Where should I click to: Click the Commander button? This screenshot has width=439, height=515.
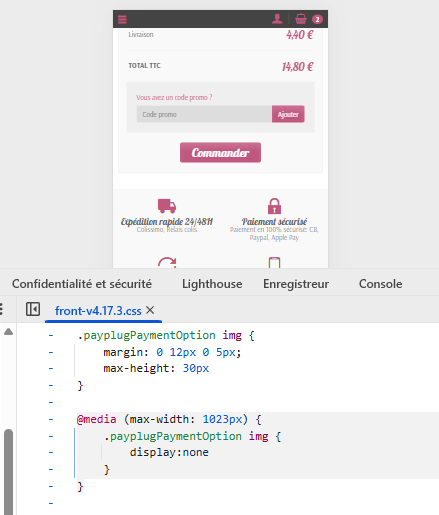tap(220, 153)
